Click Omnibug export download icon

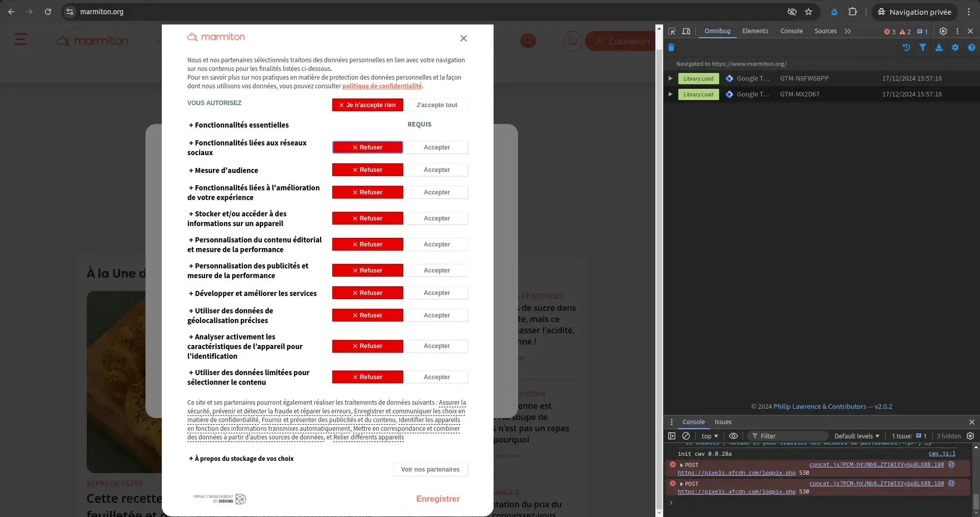tap(939, 47)
